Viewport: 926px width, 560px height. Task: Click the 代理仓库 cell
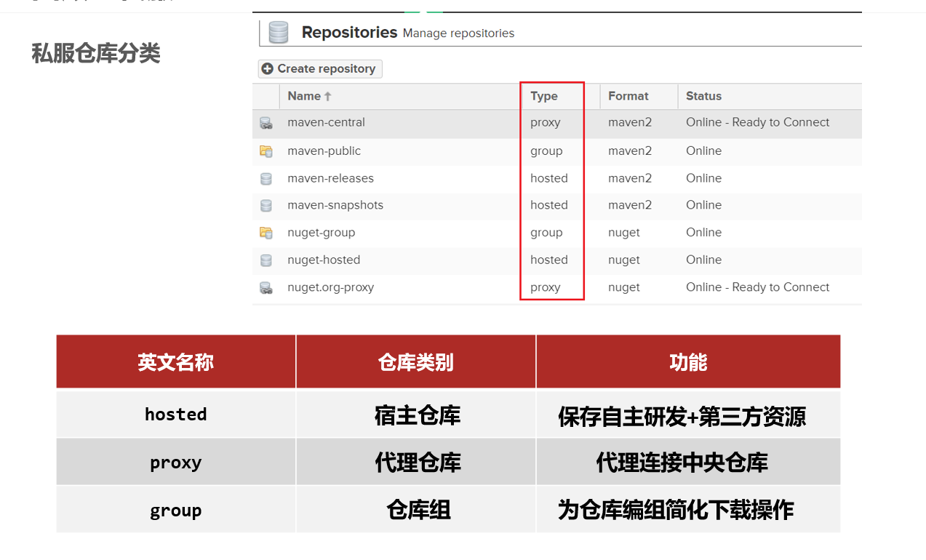(x=418, y=463)
